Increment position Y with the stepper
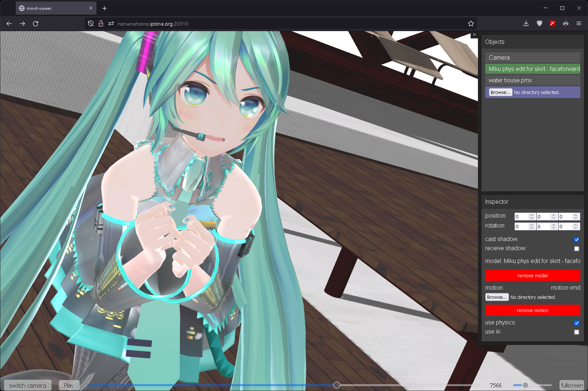Viewport: 588px width, 391px height. point(554,215)
